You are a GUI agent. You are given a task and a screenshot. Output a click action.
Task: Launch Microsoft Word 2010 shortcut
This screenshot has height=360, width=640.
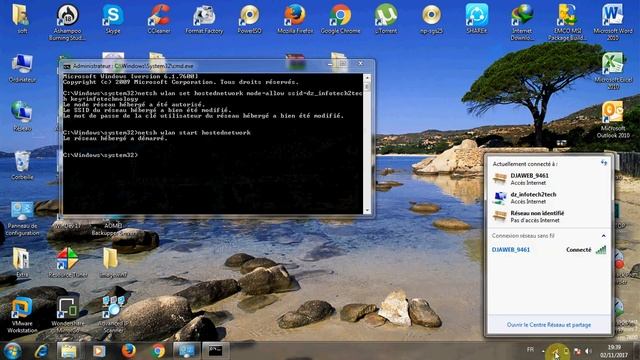point(613,22)
